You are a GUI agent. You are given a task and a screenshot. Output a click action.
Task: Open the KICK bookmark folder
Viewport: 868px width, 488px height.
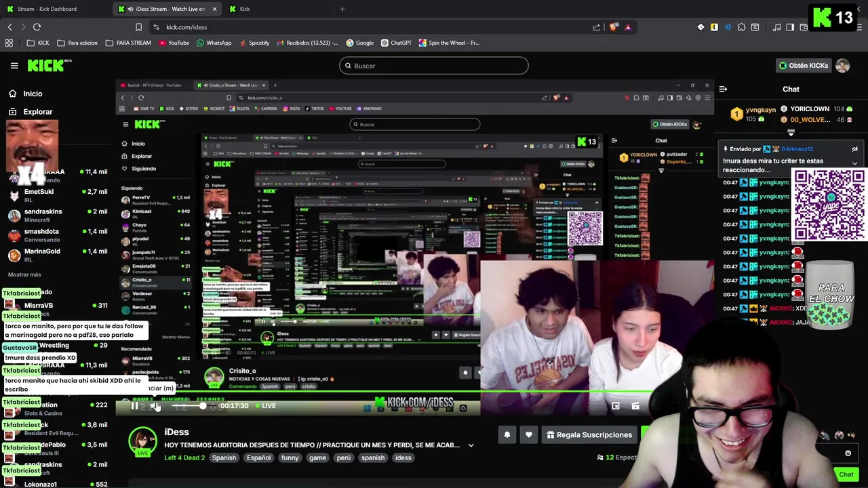point(38,43)
